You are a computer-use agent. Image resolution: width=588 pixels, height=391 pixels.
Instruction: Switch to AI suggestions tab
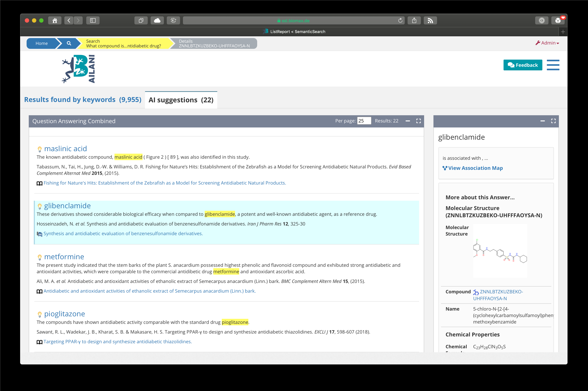pos(181,100)
